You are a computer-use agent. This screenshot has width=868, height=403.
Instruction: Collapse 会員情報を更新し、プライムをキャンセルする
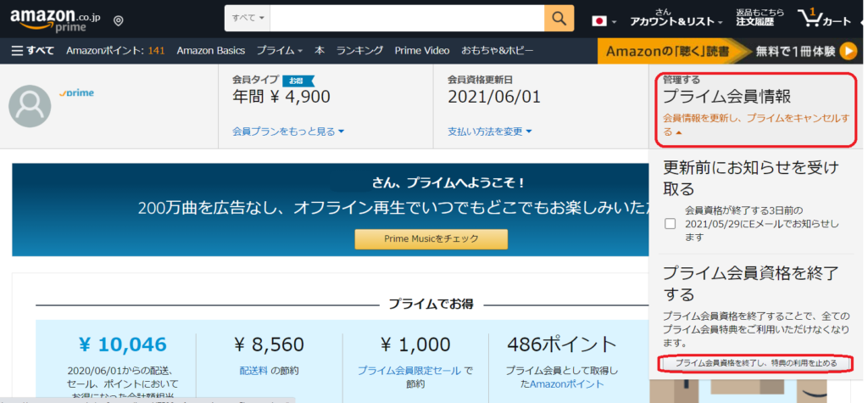tap(755, 125)
